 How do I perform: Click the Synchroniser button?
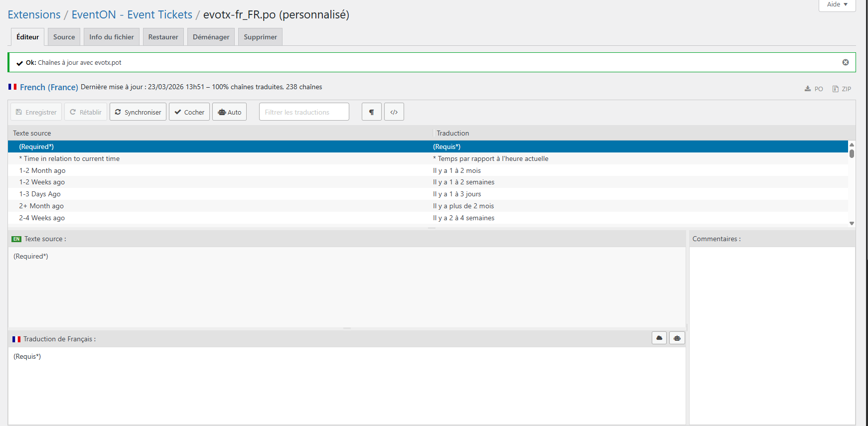pos(138,112)
